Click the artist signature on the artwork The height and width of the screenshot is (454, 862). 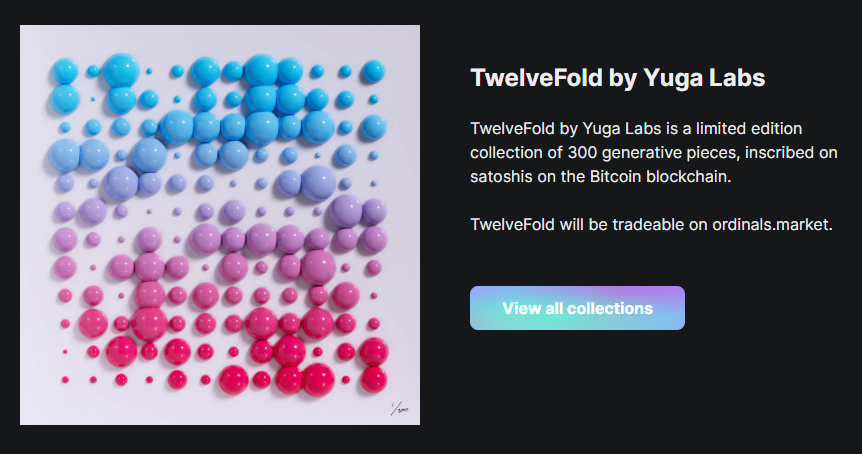pyautogui.click(x=399, y=408)
